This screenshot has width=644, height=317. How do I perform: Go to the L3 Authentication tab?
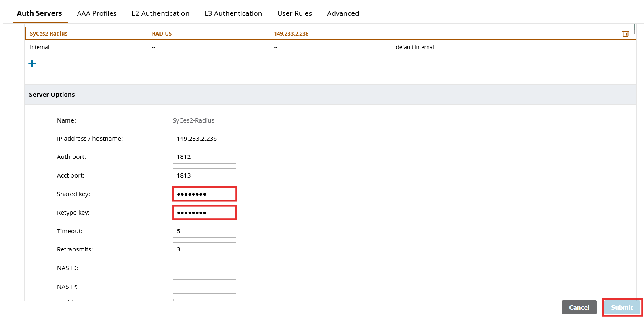pos(233,13)
